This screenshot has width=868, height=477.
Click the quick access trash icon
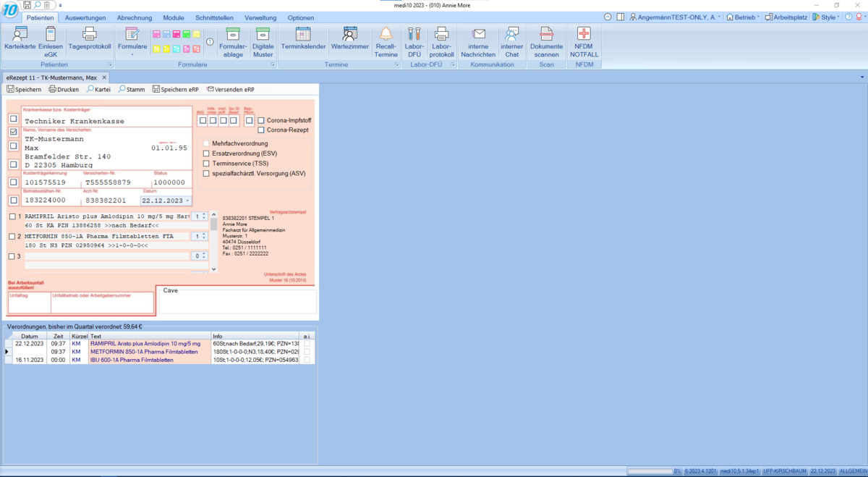(47, 5)
